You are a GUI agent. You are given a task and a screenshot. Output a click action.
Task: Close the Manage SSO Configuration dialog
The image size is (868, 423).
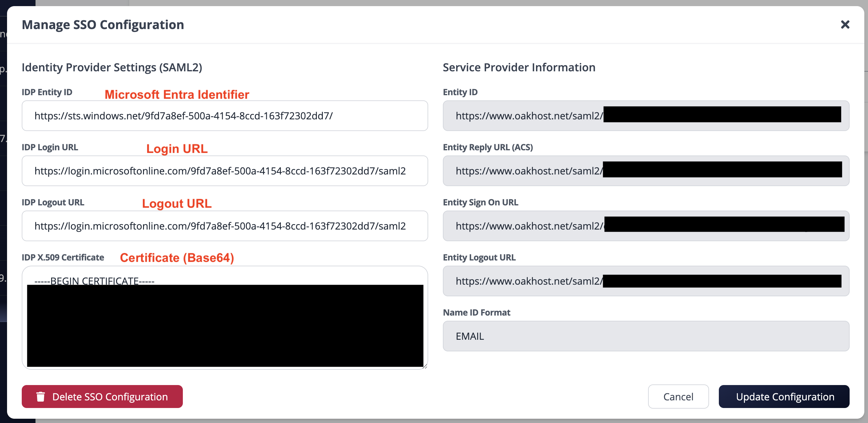point(845,24)
